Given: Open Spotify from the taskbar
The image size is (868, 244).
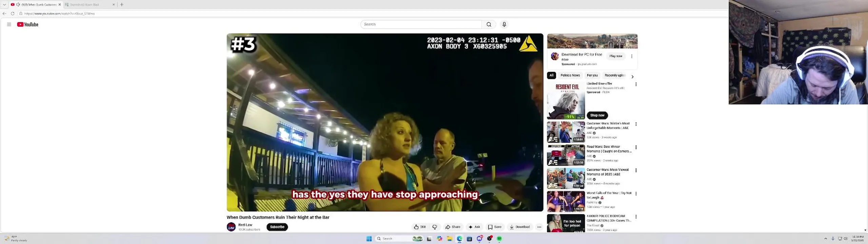Looking at the screenshot, I should (499, 239).
